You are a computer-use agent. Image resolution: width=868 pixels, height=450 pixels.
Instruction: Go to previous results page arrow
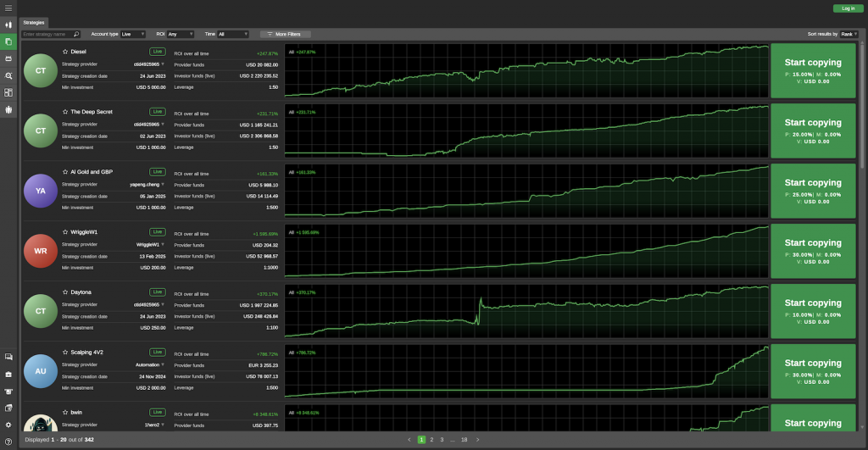coord(409,440)
